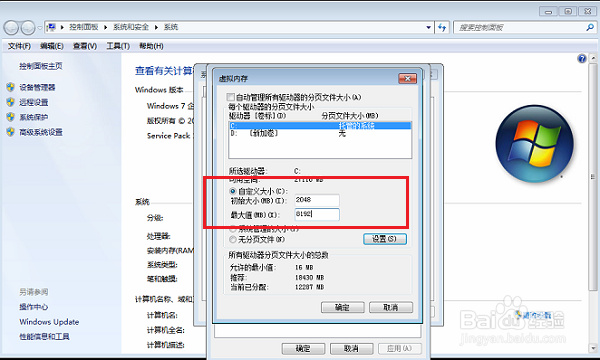This screenshot has height=360, width=600.
Task: Click the back navigation arrow button
Action: 11,28
